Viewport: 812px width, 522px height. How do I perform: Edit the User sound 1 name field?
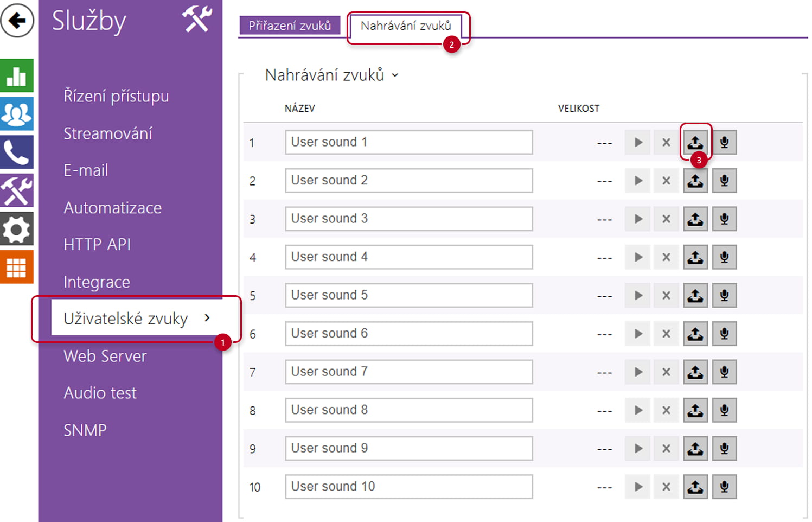coord(409,142)
